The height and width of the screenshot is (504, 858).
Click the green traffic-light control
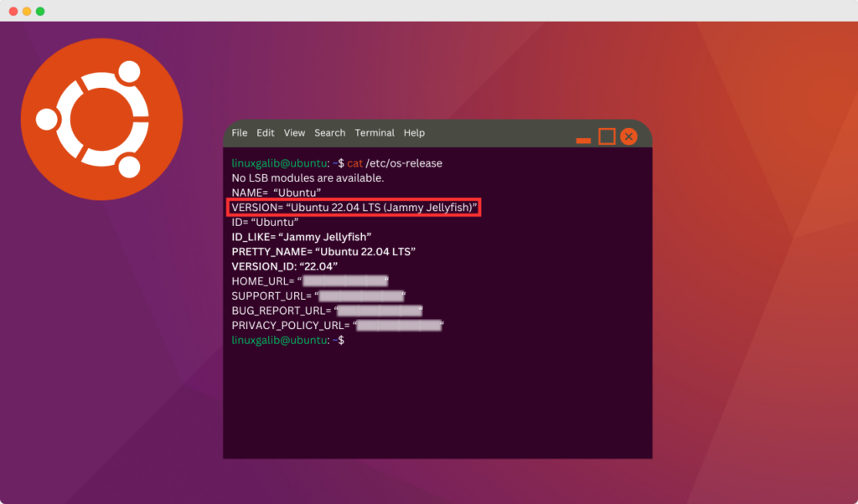[39, 13]
